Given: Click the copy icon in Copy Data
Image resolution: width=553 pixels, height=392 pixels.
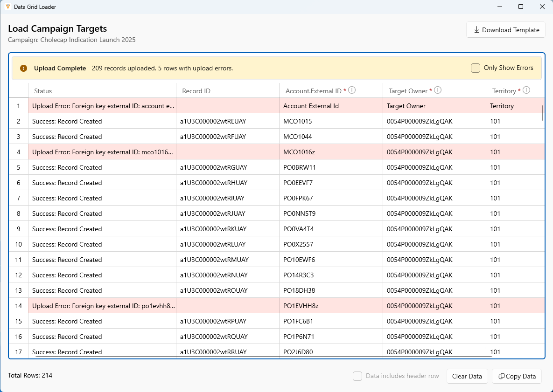Looking at the screenshot, I should [x=501, y=376].
